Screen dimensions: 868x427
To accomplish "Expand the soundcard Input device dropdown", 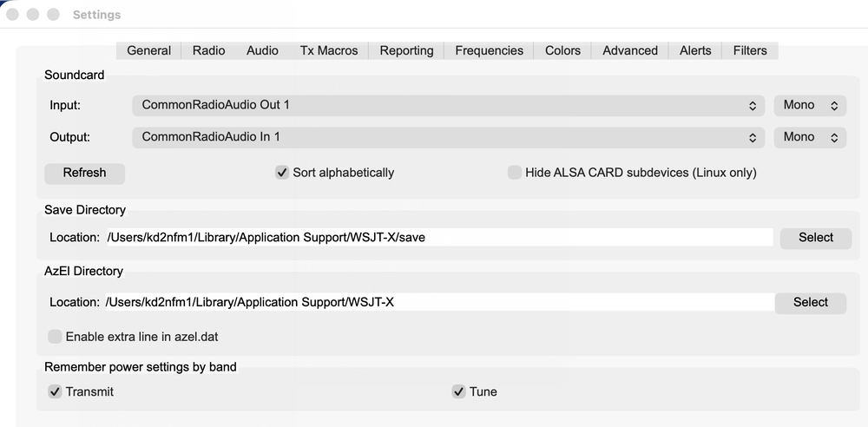I will tap(449, 105).
